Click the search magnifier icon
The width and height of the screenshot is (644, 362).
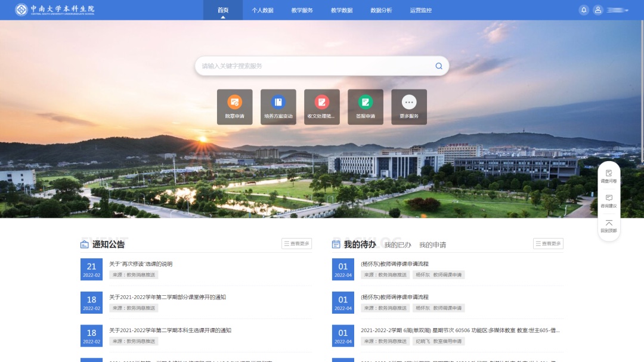[x=439, y=66]
